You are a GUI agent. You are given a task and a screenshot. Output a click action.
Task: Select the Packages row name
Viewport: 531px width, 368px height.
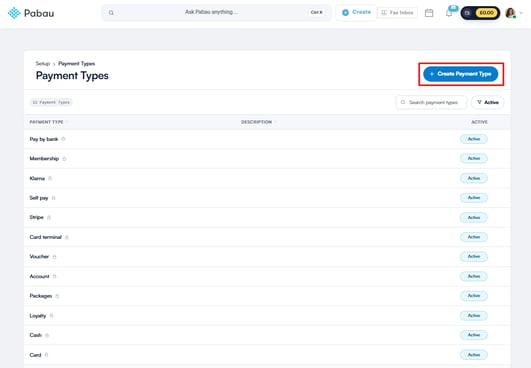coord(41,296)
